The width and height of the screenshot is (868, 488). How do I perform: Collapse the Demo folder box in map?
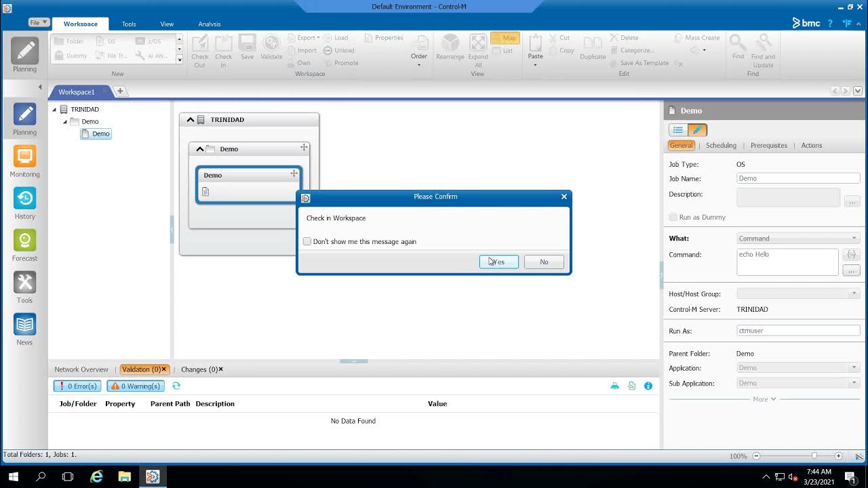pyautogui.click(x=200, y=149)
